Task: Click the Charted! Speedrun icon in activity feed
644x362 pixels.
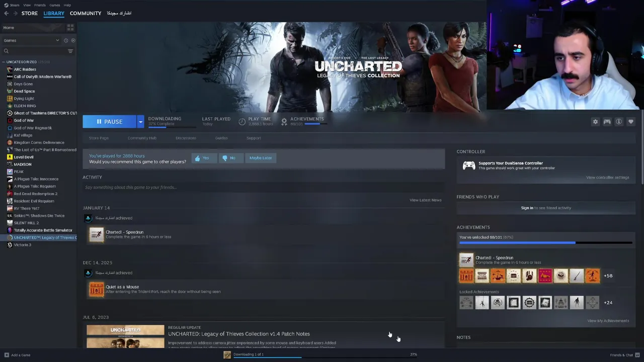Action: pyautogui.click(x=96, y=234)
